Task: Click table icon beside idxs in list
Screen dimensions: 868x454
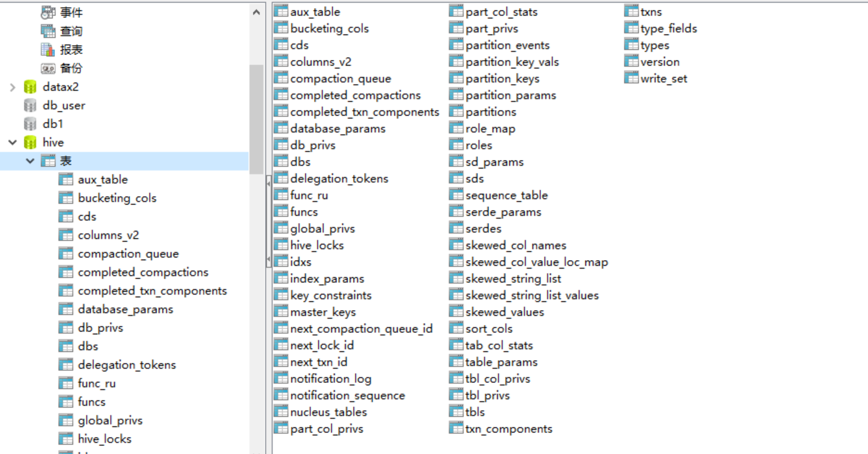Action: tap(281, 262)
